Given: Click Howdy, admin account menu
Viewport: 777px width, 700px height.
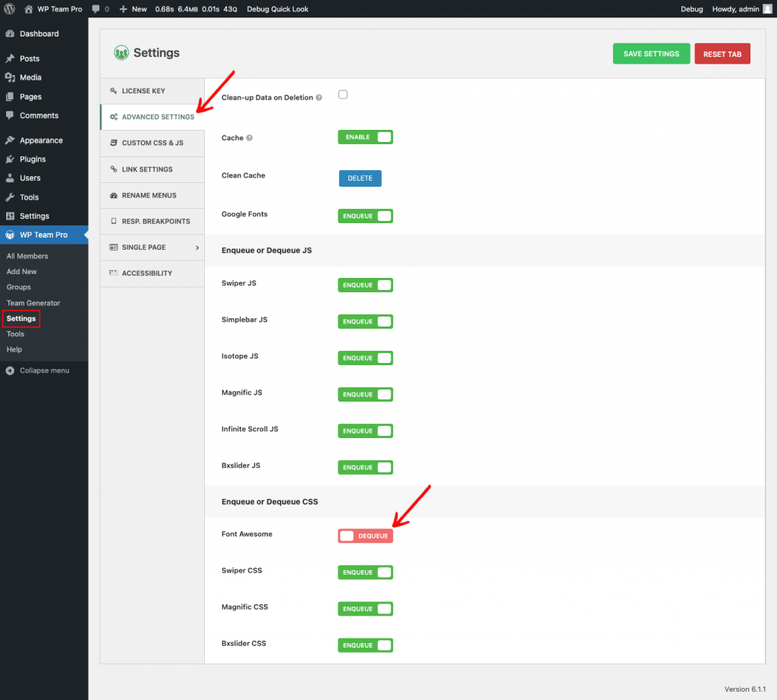Looking at the screenshot, I should [742, 9].
